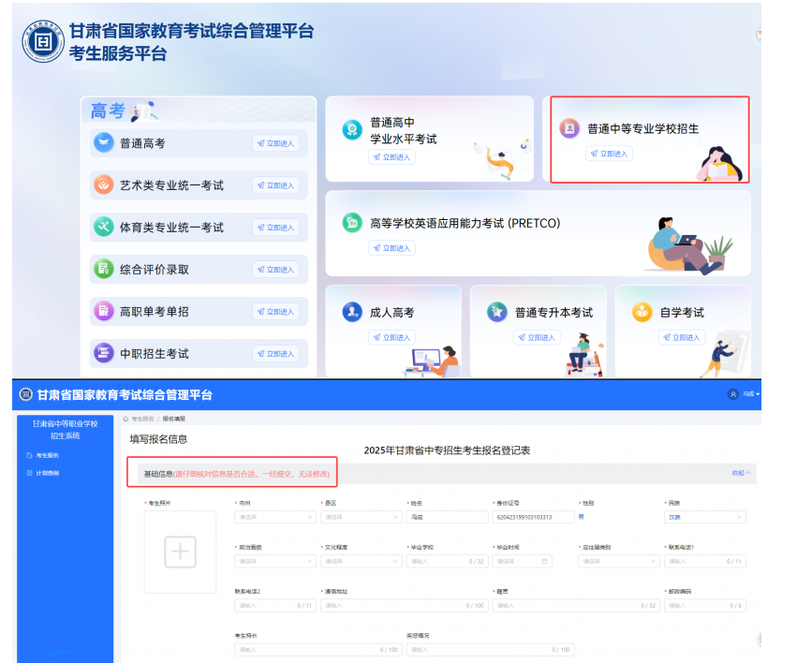Open the 市州 dropdown
Screen dimensions: 812x663
[274, 517]
